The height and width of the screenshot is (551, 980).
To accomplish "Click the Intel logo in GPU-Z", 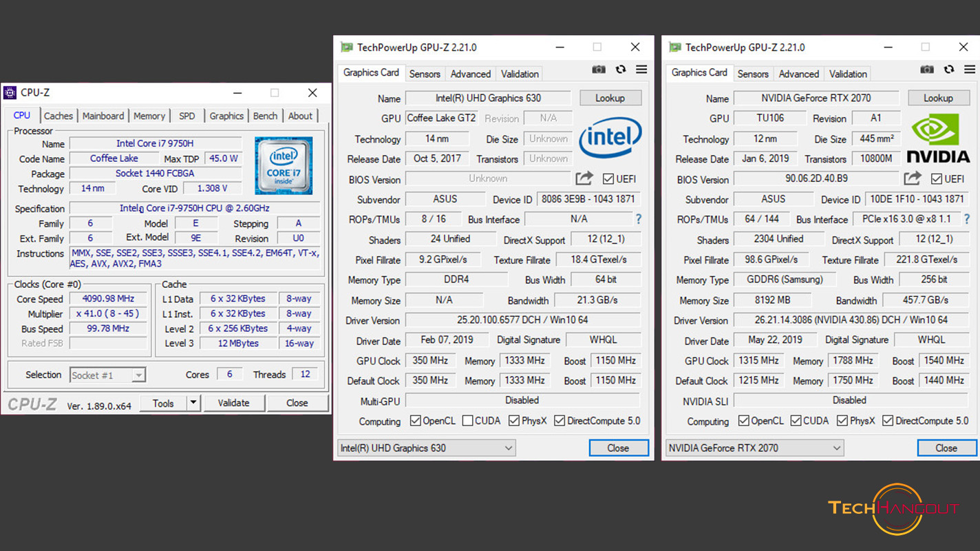I will pos(610,138).
